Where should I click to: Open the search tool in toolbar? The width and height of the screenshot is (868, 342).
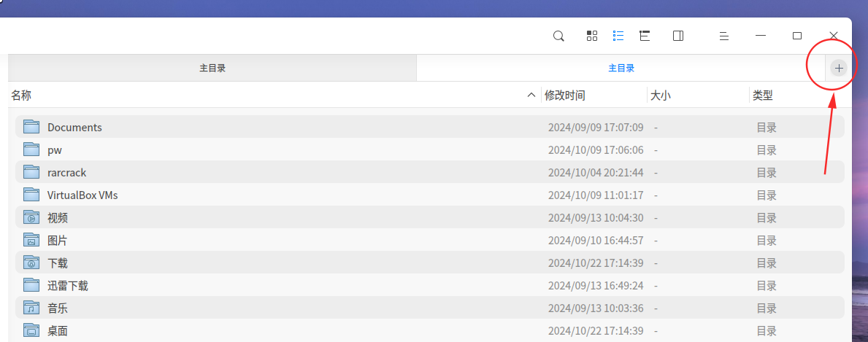tap(558, 36)
